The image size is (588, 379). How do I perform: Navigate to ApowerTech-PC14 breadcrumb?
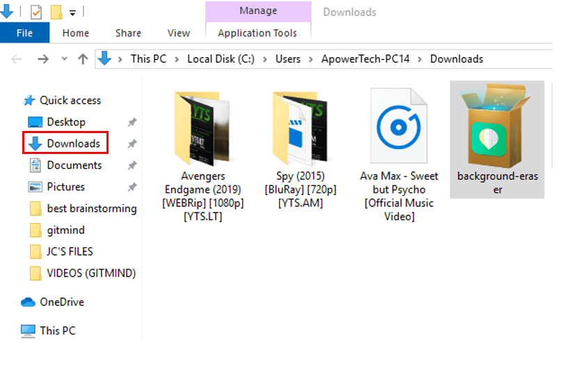[365, 59]
